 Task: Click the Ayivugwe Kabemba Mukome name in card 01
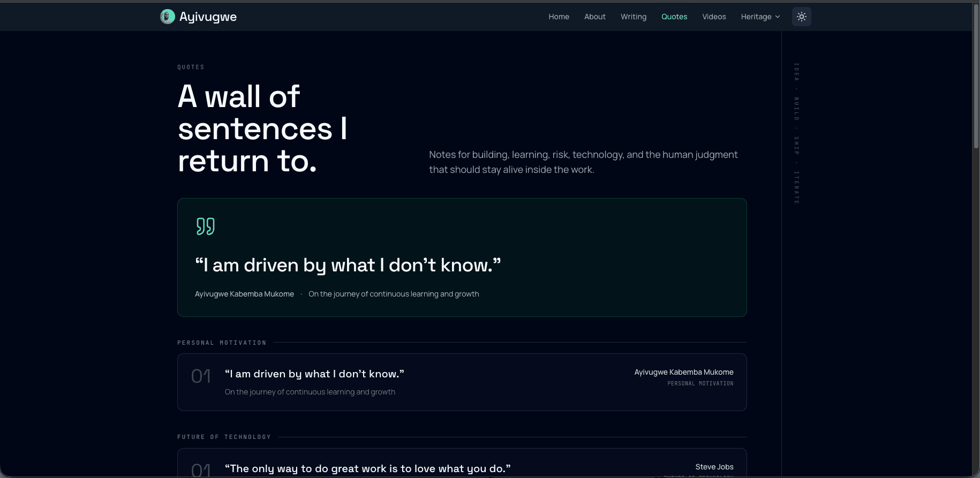coord(684,372)
